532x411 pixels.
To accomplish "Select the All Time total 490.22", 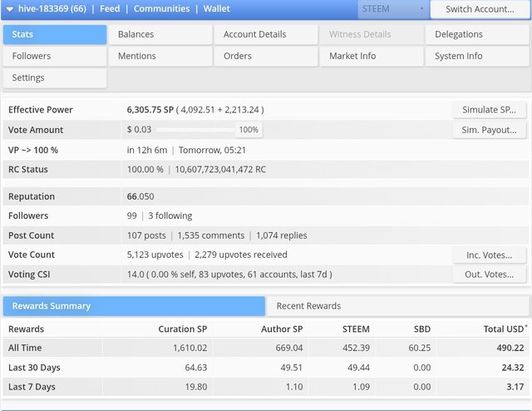I will [x=510, y=348].
